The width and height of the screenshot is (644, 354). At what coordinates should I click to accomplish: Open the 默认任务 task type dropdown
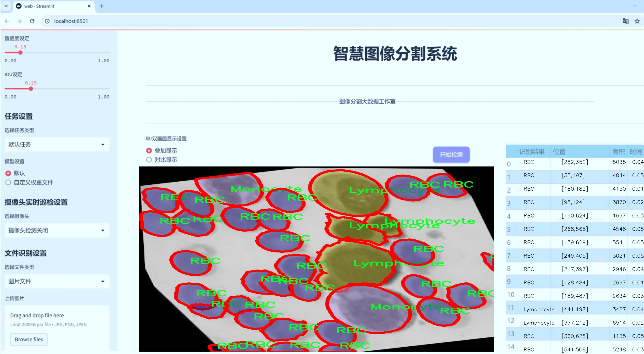(x=57, y=144)
